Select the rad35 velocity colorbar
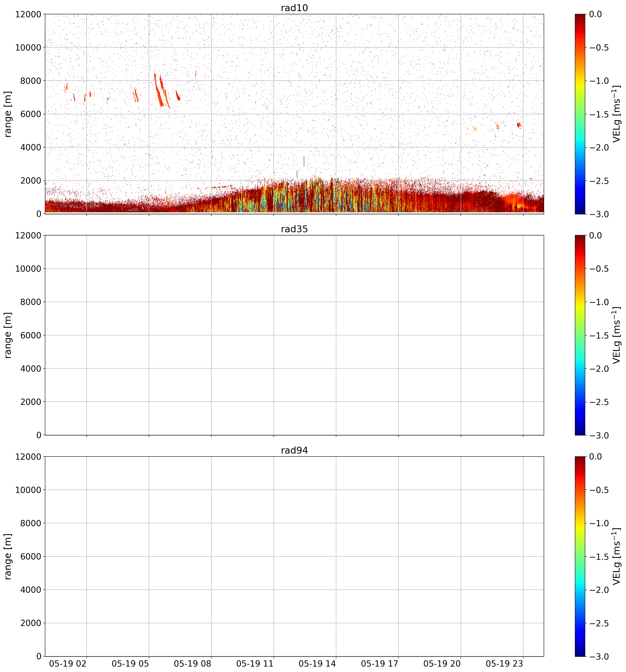626x672 pixels. [x=580, y=335]
